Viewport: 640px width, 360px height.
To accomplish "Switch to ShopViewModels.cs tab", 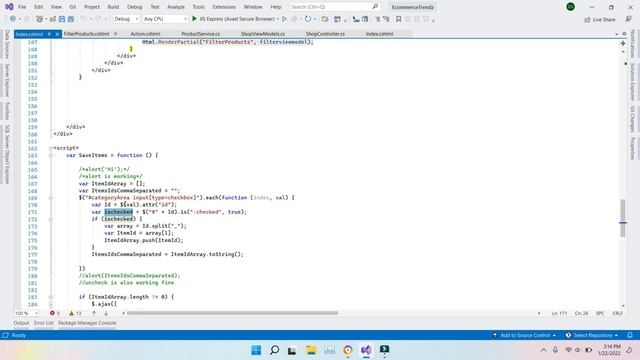I will [x=262, y=34].
